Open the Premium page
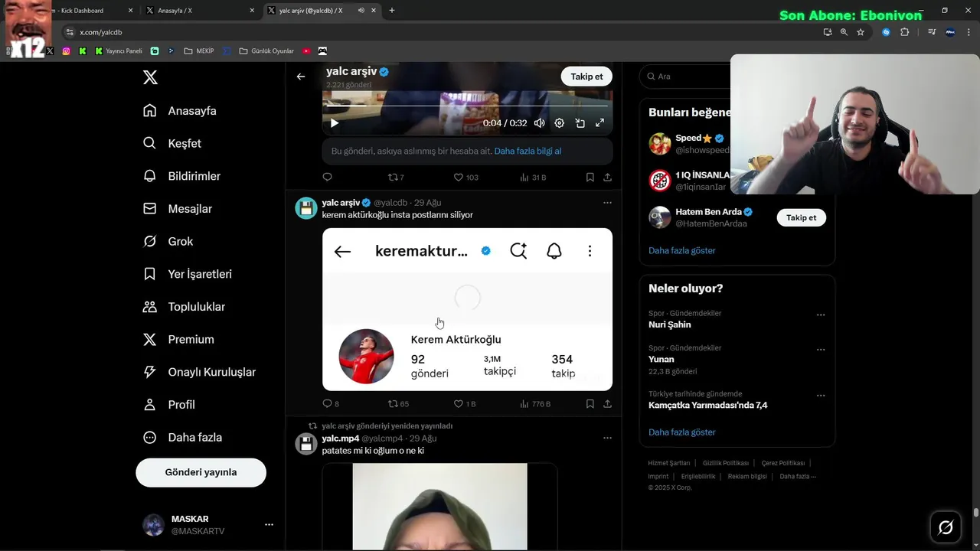 [178, 339]
